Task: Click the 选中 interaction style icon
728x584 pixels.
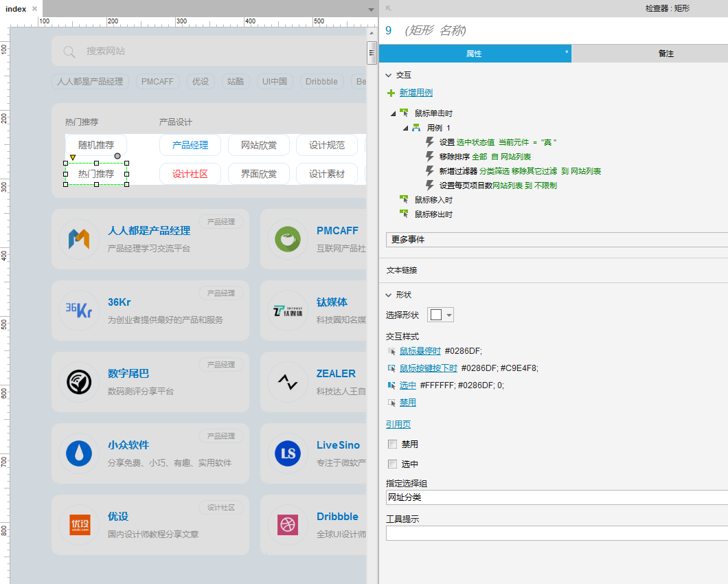Action: pos(391,385)
